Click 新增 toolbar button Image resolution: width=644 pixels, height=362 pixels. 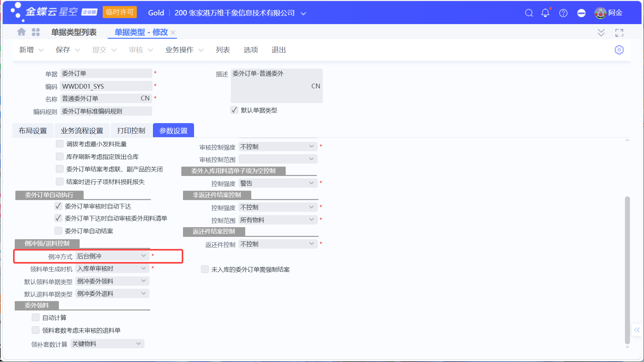click(x=26, y=50)
